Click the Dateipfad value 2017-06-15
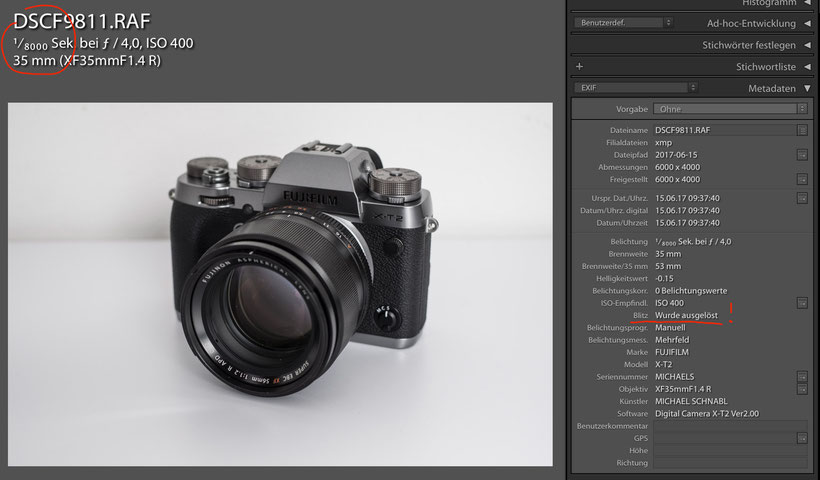820x480 pixels. (x=676, y=155)
